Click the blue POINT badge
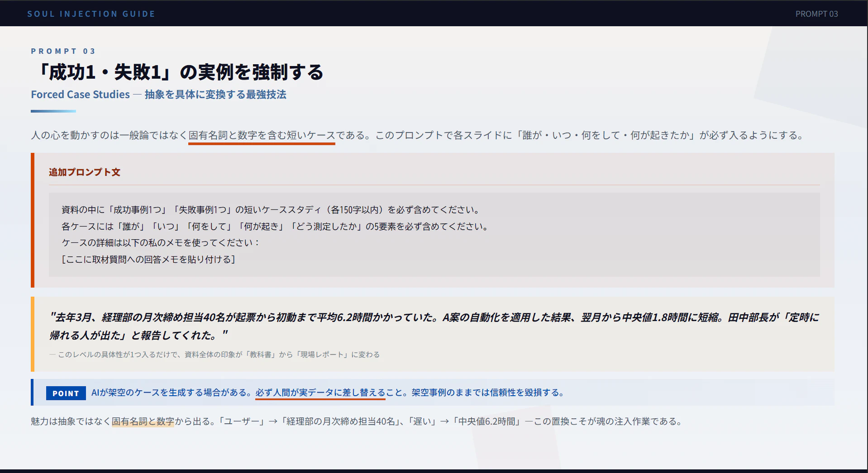Screen dimensions: 868x473 point(66,393)
